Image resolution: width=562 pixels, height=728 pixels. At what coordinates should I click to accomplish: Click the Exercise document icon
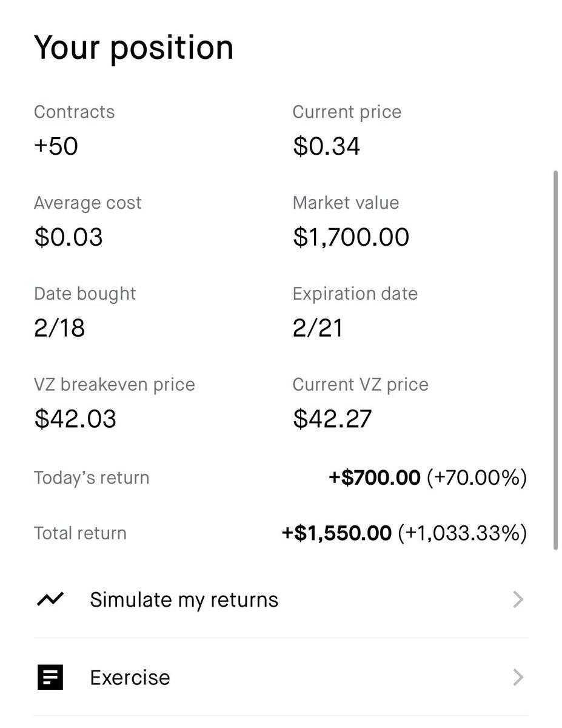(50, 677)
